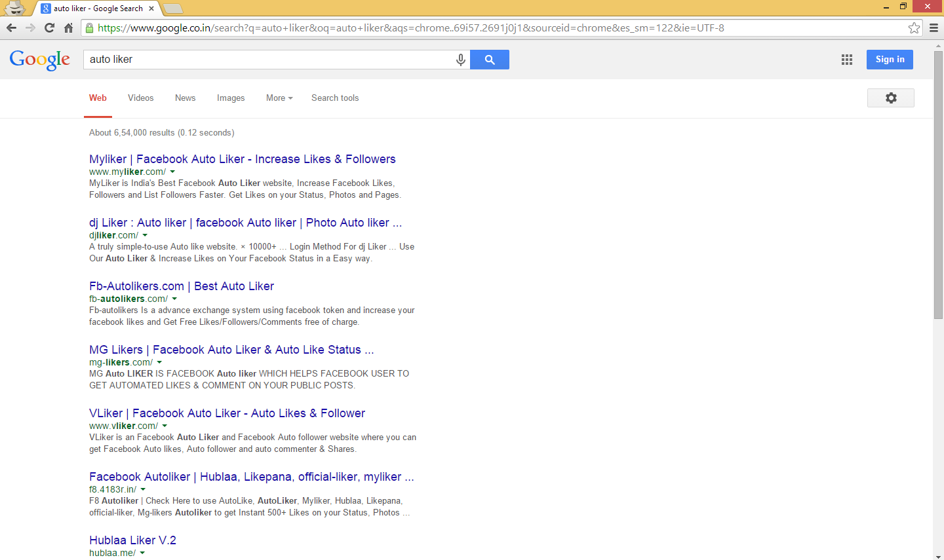Switch to the Videos tab
Image resolution: width=944 pixels, height=560 pixels.
140,98
